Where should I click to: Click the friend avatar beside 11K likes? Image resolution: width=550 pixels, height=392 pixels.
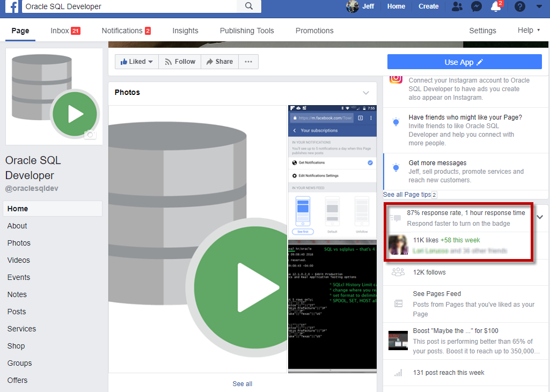click(x=398, y=245)
